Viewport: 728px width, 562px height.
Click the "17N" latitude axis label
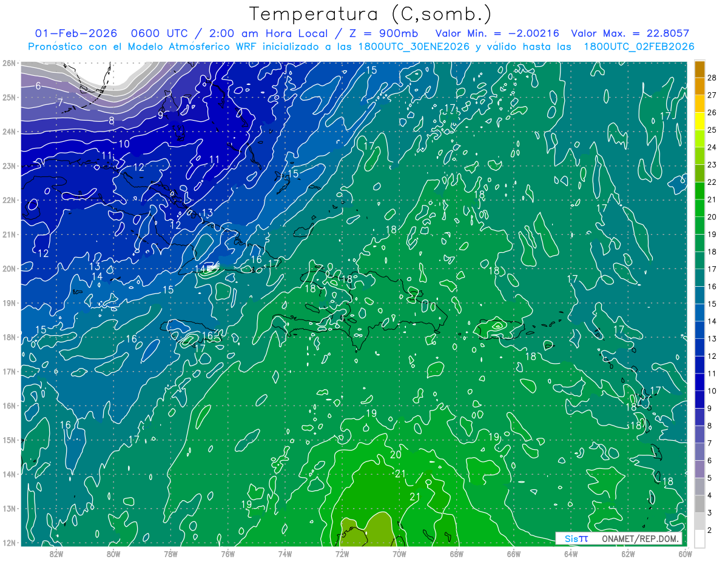8,371
